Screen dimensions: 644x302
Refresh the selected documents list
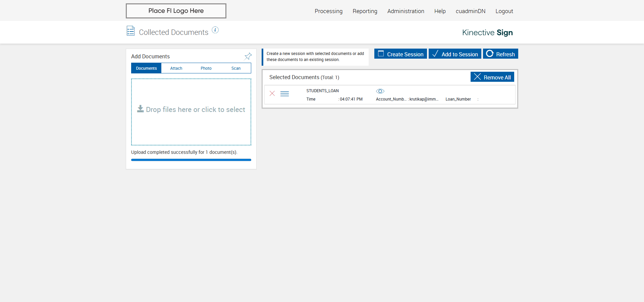coord(500,54)
